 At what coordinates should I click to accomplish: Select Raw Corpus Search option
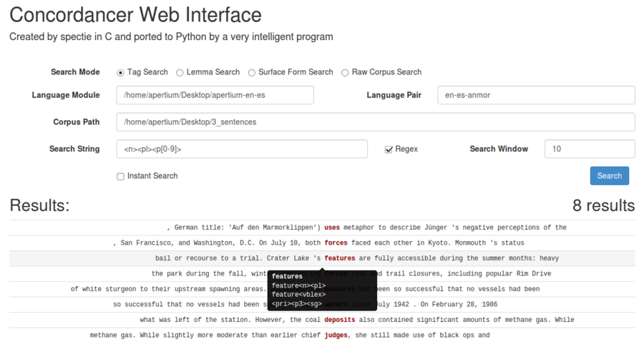tap(345, 72)
